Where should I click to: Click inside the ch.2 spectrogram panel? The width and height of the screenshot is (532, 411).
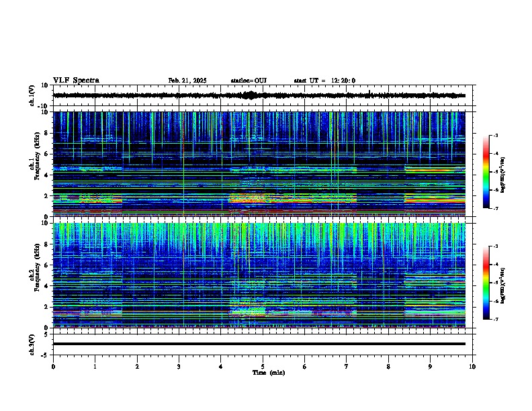259,275
